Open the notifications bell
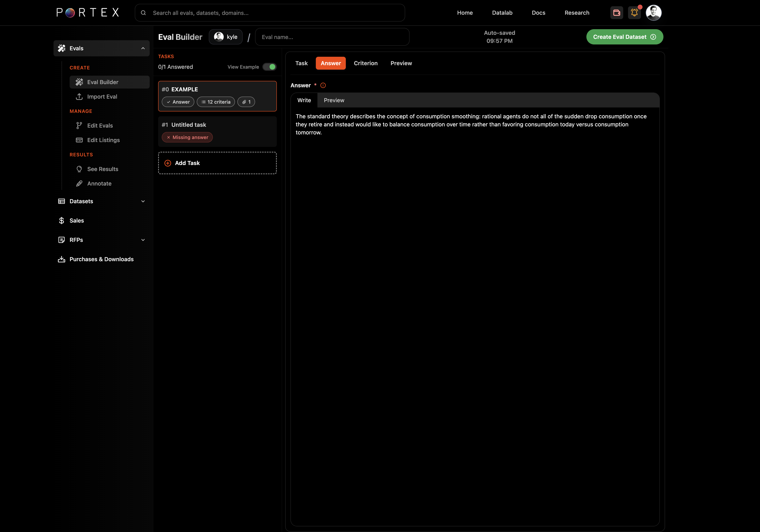The height and width of the screenshot is (532, 760). pyautogui.click(x=634, y=13)
